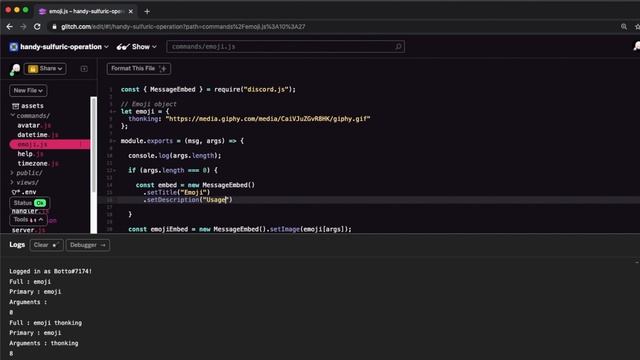This screenshot has width=640, height=360.
Task: Click the padlock icon in the address bar
Action: click(x=54, y=27)
